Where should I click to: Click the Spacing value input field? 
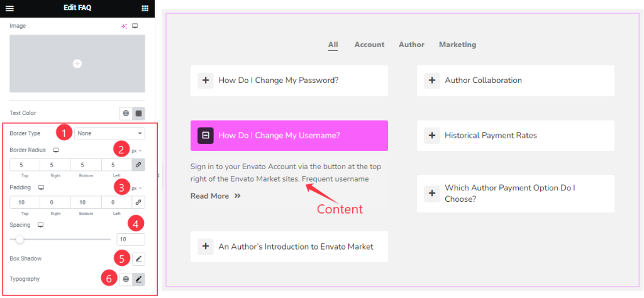(x=131, y=240)
